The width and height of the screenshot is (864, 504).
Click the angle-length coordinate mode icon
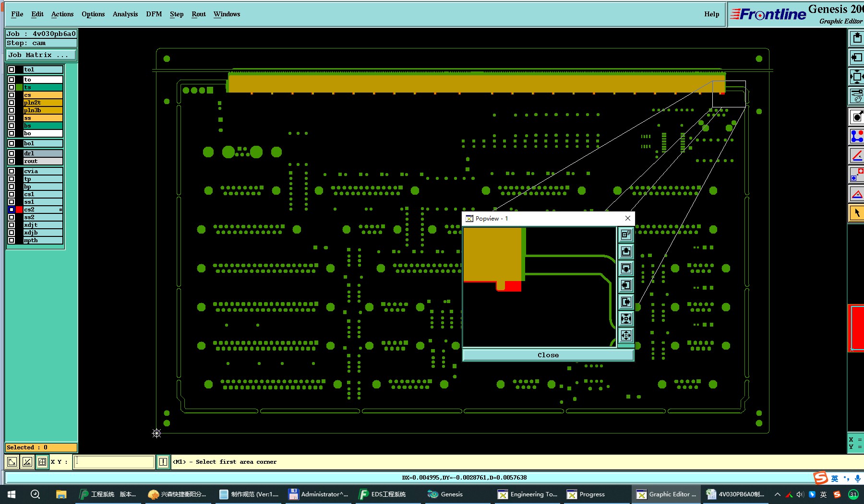pyautogui.click(x=27, y=462)
